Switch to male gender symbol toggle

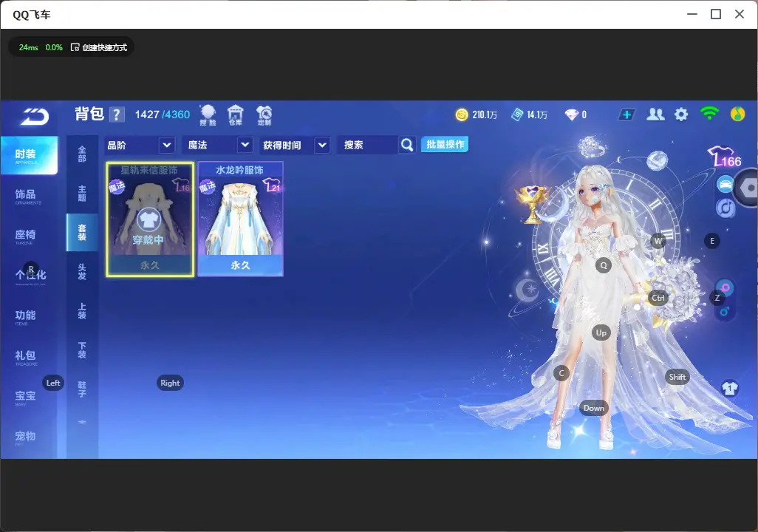click(x=725, y=312)
